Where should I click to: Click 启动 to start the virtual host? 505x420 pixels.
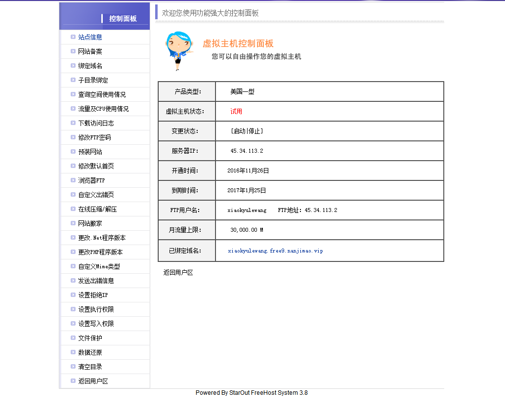pyautogui.click(x=239, y=131)
